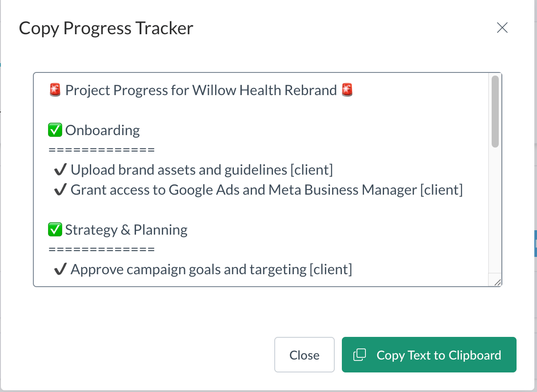Select the Strategy & Planning heading text
Image resolution: width=537 pixels, height=392 pixels.
[126, 229]
